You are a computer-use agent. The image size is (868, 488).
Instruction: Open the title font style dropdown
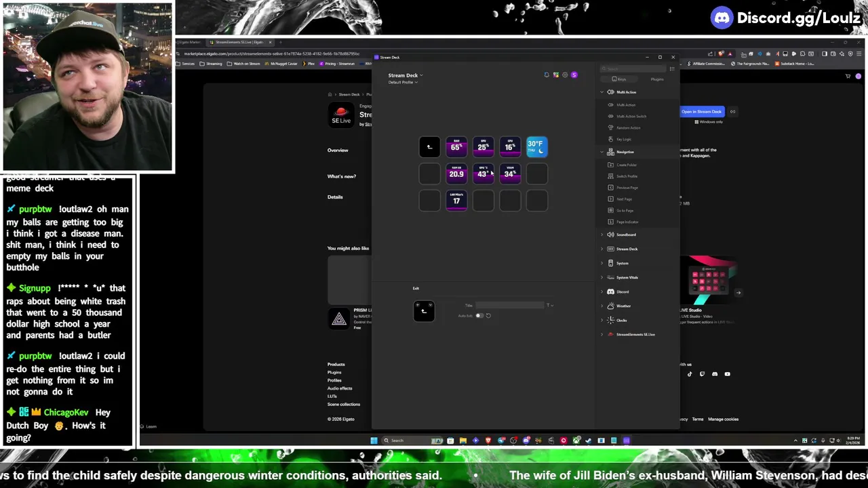[x=550, y=305]
